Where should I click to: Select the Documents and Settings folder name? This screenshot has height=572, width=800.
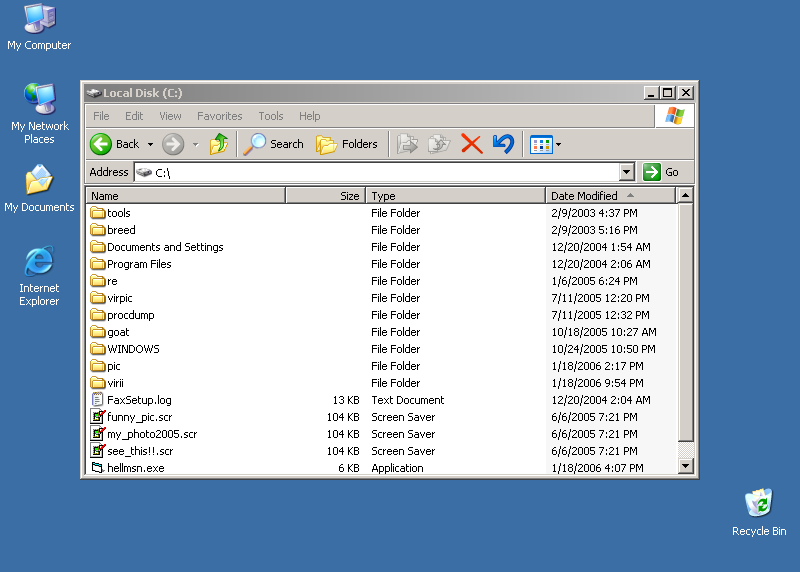[165, 247]
